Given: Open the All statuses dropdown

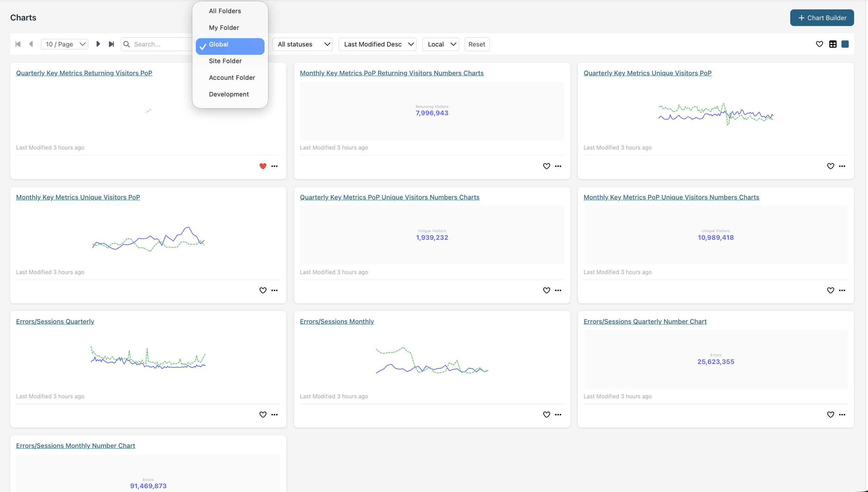Looking at the screenshot, I should 302,44.
